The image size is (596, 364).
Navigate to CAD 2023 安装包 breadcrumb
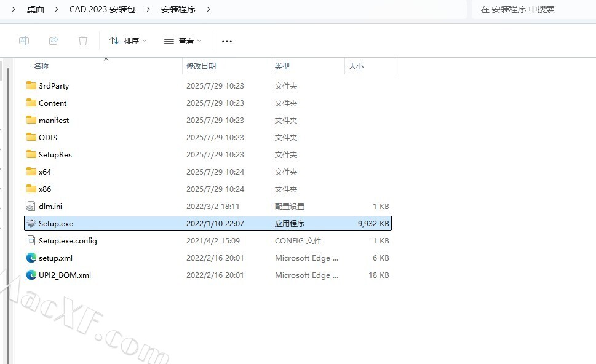tap(102, 9)
